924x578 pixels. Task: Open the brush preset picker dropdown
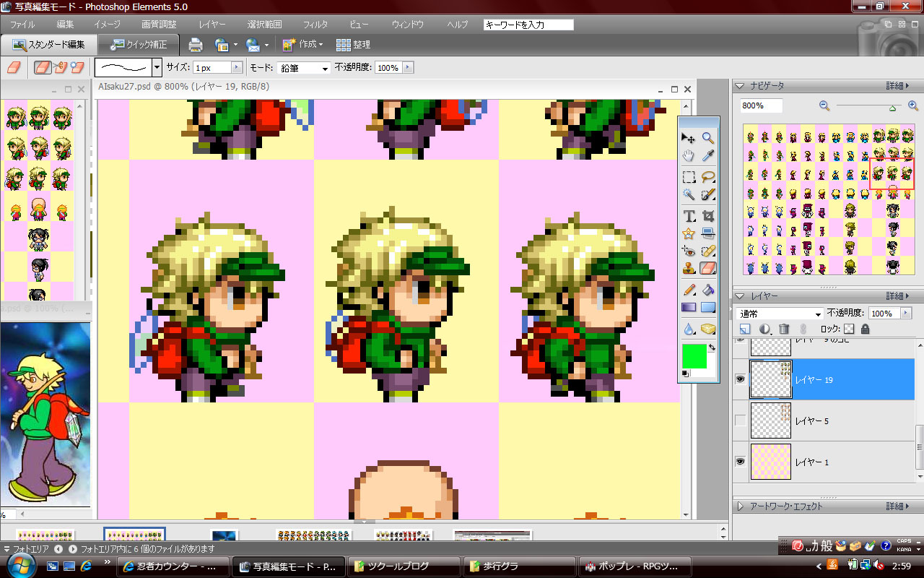click(x=157, y=67)
